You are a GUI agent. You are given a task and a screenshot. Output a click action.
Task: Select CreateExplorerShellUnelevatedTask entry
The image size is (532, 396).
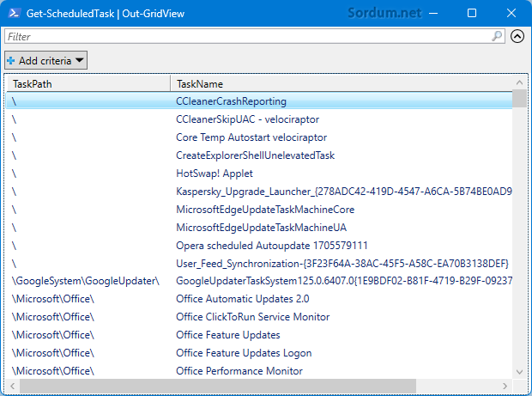pos(259,155)
